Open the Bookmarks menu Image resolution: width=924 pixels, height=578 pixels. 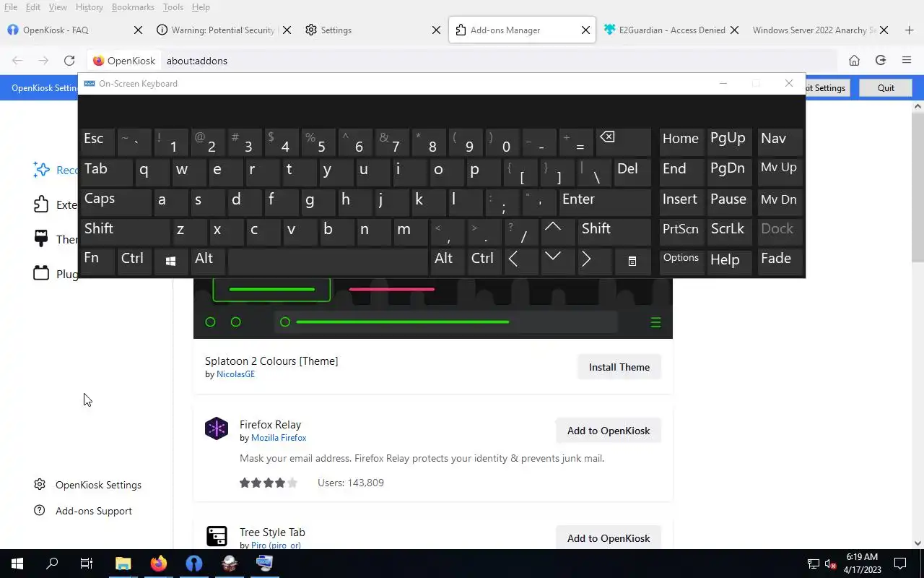(133, 7)
